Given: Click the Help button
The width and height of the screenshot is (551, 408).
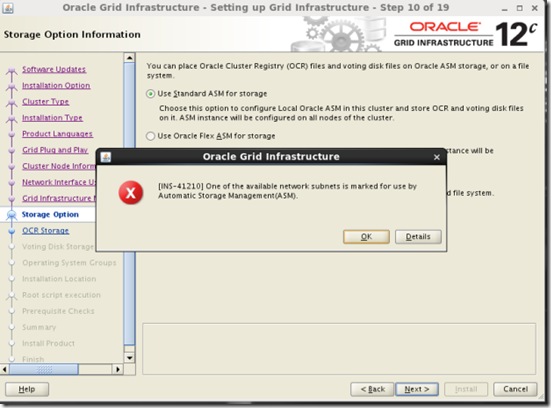Looking at the screenshot, I should tap(27, 389).
